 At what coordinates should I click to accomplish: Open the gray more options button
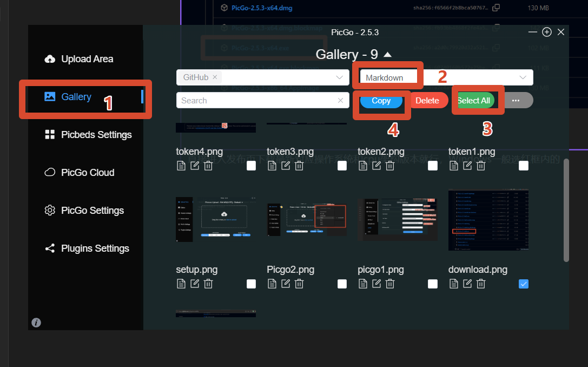click(516, 101)
